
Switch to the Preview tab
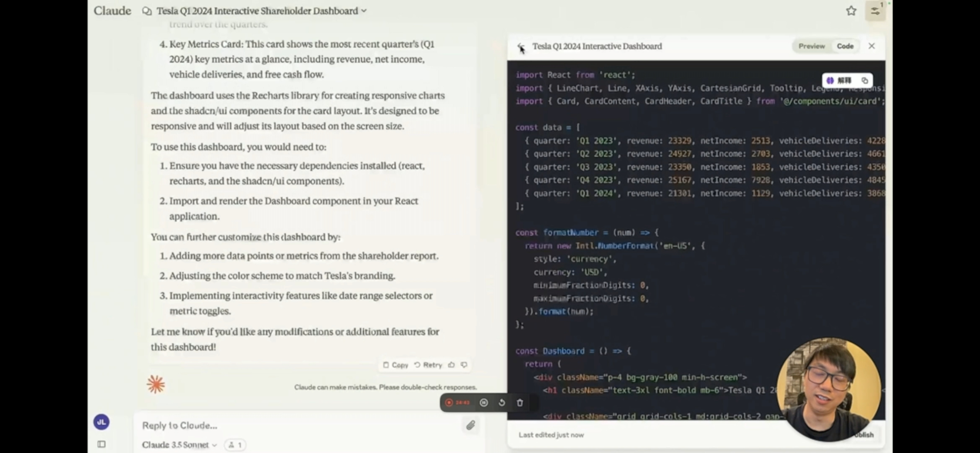coord(812,46)
